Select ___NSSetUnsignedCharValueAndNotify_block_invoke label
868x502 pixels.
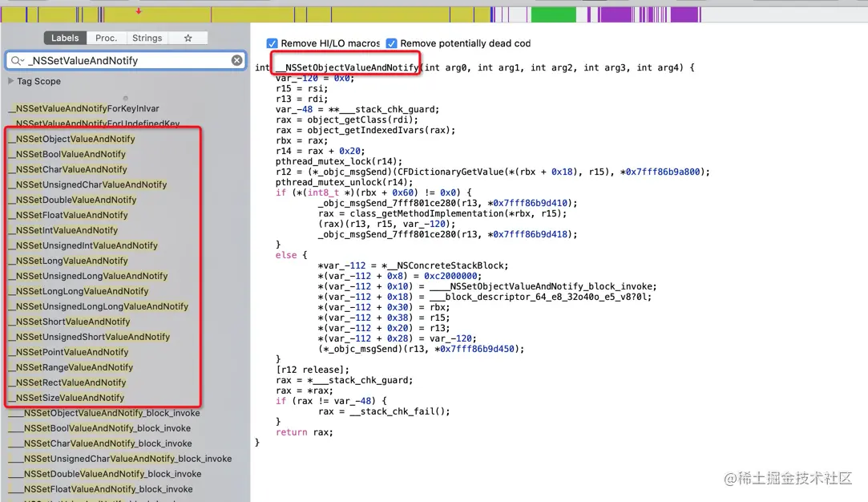tap(120, 459)
